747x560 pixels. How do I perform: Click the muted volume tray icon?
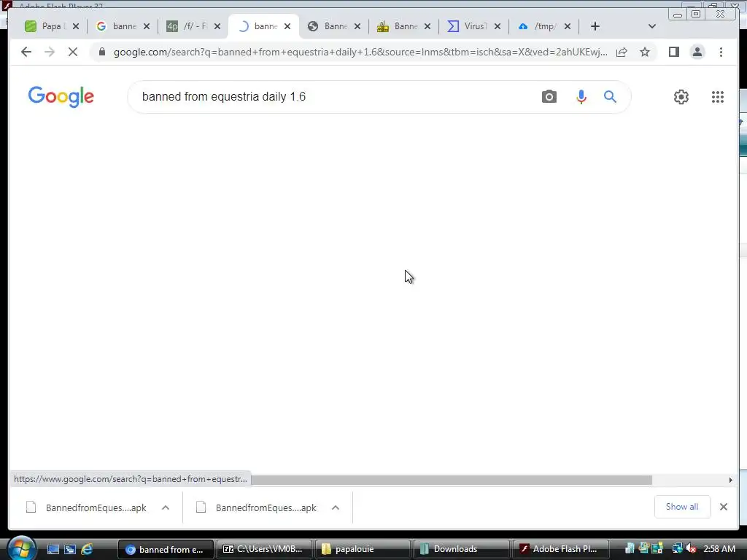[692, 548]
